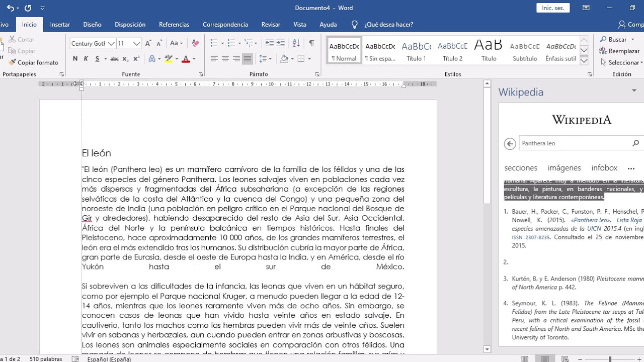Viewport: 644px width, 362px height.
Task: Switch to print layout view in status bar
Action: coord(545,359)
